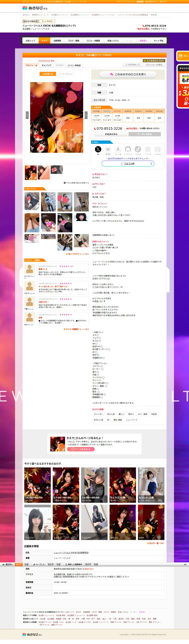189x644 pixels.
Task: Show the previous official photo with left arrow
Action: tap(27, 115)
